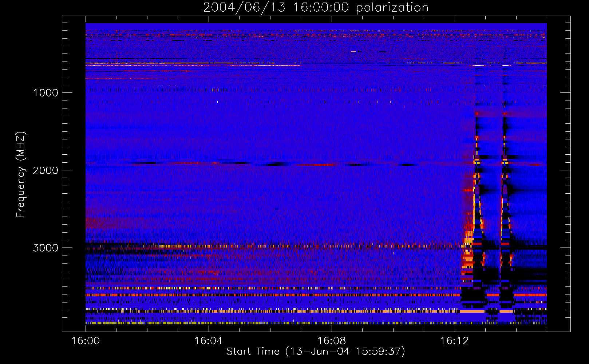Click the "Frequency (MHZ)" axis label
Image resolution: width=589 pixels, height=364 pixels.
(x=21, y=175)
